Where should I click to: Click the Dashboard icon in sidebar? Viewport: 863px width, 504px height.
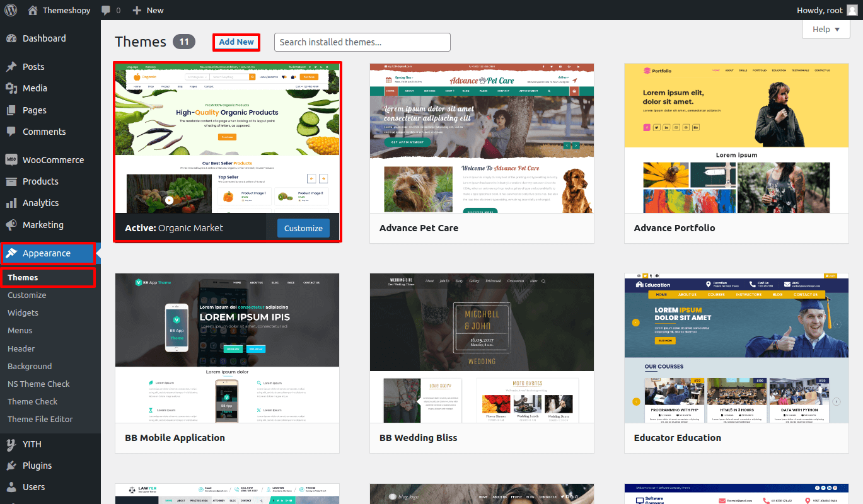(x=11, y=38)
